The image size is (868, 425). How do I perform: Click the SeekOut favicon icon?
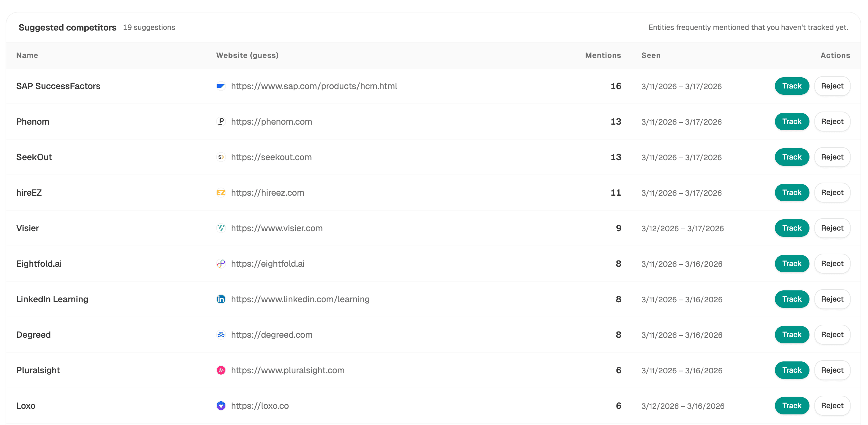coord(221,157)
